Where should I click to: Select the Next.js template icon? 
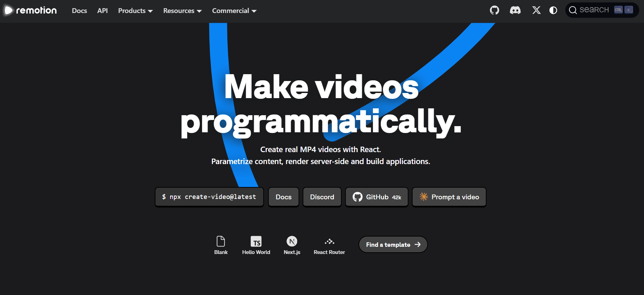tap(292, 241)
